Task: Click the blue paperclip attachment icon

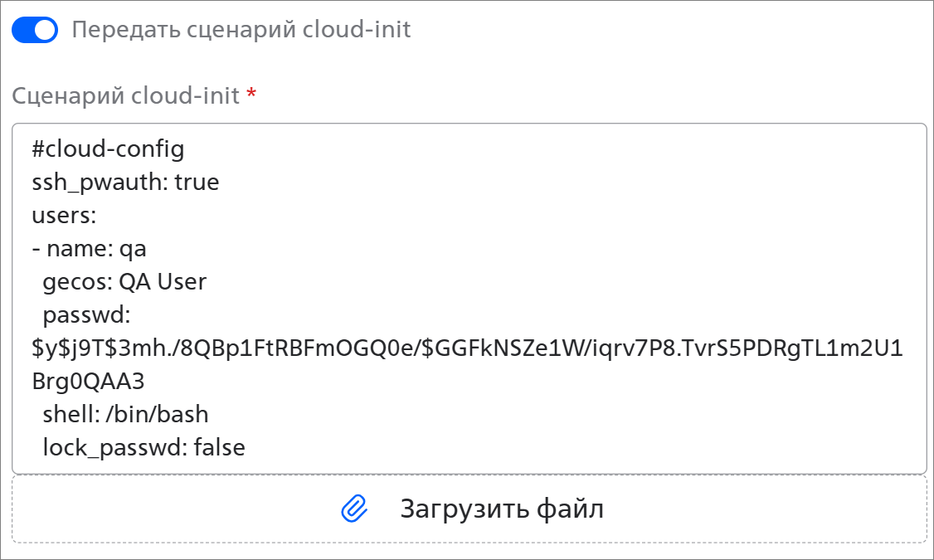Action: [354, 509]
